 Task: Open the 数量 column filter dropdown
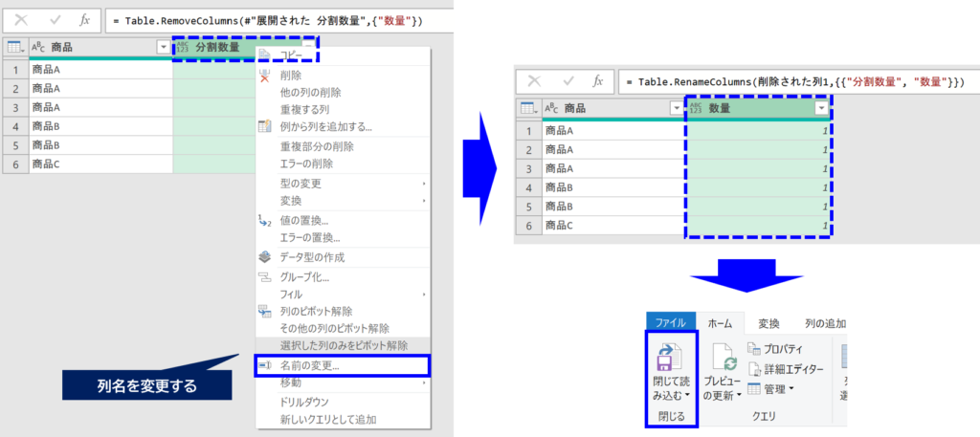[820, 108]
